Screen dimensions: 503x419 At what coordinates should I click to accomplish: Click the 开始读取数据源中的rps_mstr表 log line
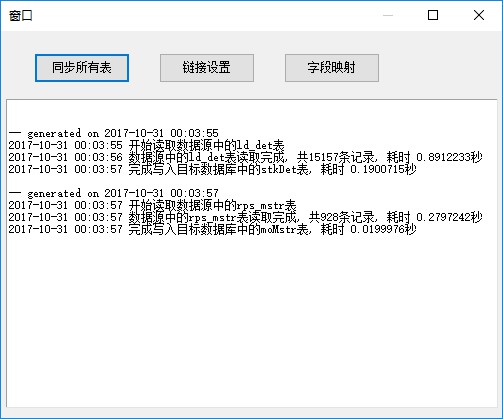152,205
